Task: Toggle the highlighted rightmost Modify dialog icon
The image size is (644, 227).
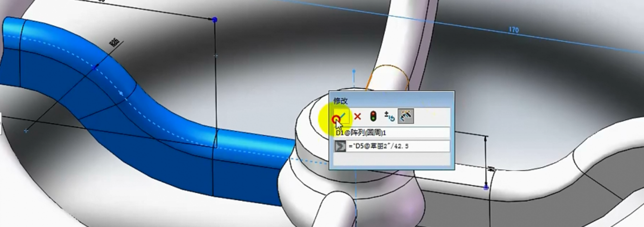Action: click(405, 116)
